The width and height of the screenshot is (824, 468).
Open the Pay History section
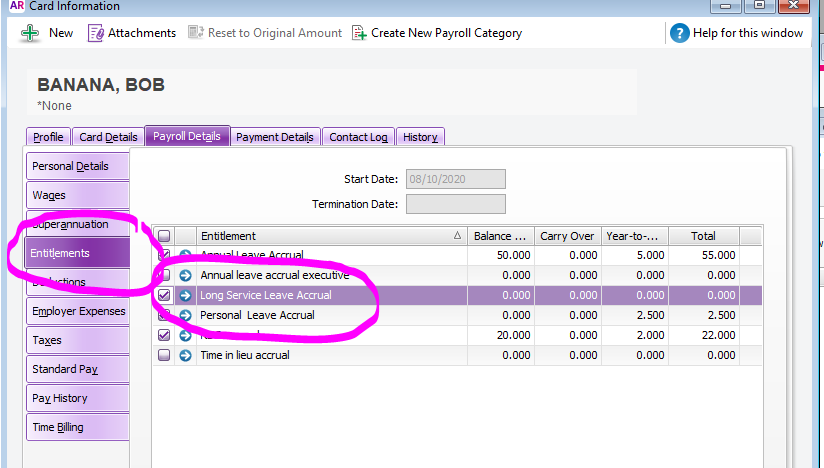60,398
